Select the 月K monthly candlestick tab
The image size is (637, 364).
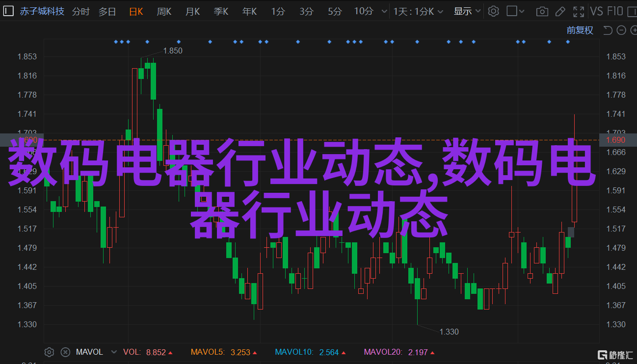pos(192,11)
